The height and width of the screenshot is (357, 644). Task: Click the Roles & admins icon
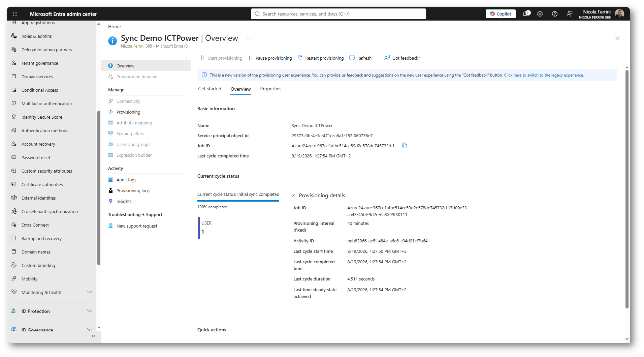coord(14,36)
